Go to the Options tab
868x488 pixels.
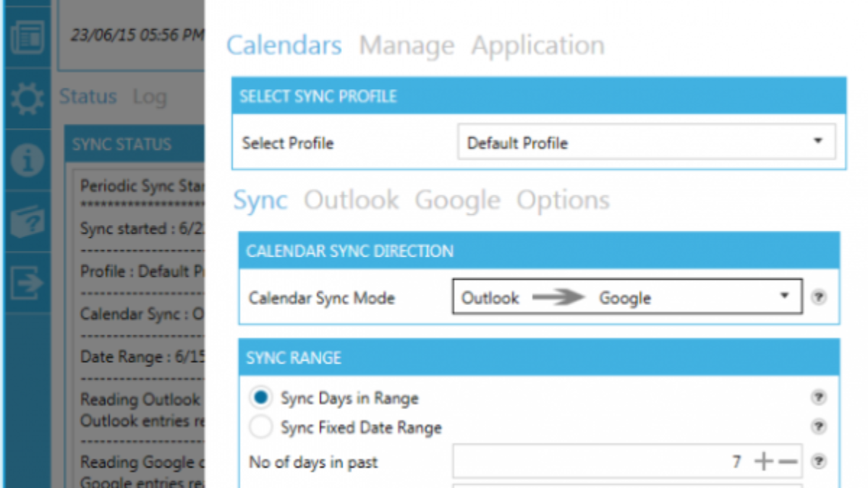click(x=563, y=200)
